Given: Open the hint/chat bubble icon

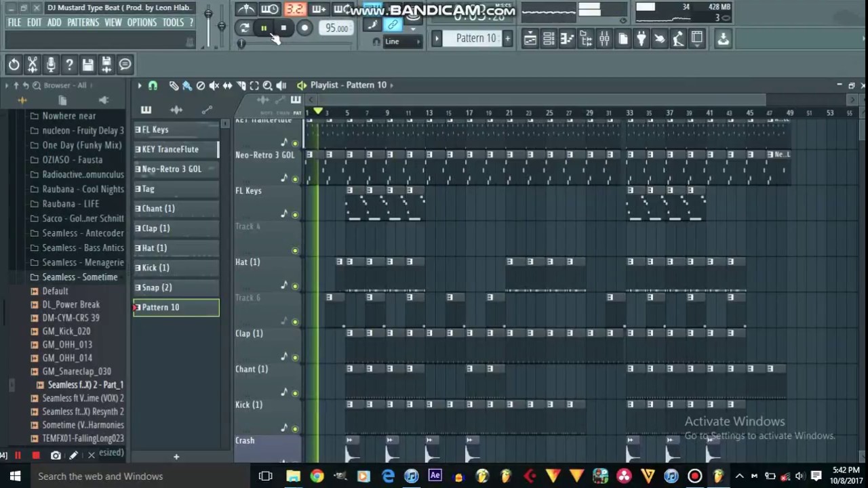Looking at the screenshot, I should click(125, 64).
